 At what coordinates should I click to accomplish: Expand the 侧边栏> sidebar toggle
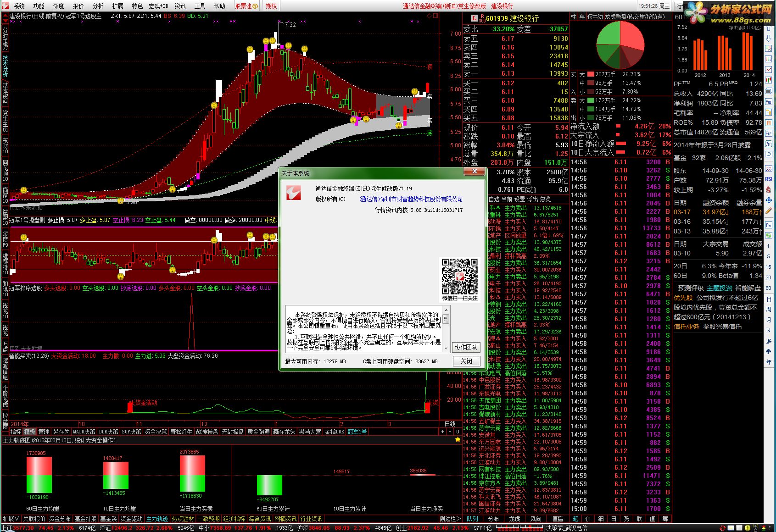tap(450, 519)
